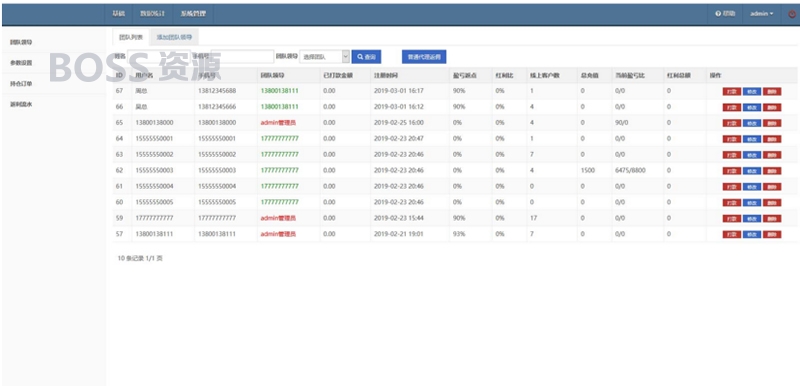Click blue edit button in row ID 67
This screenshot has height=386, width=800.
tap(752, 92)
